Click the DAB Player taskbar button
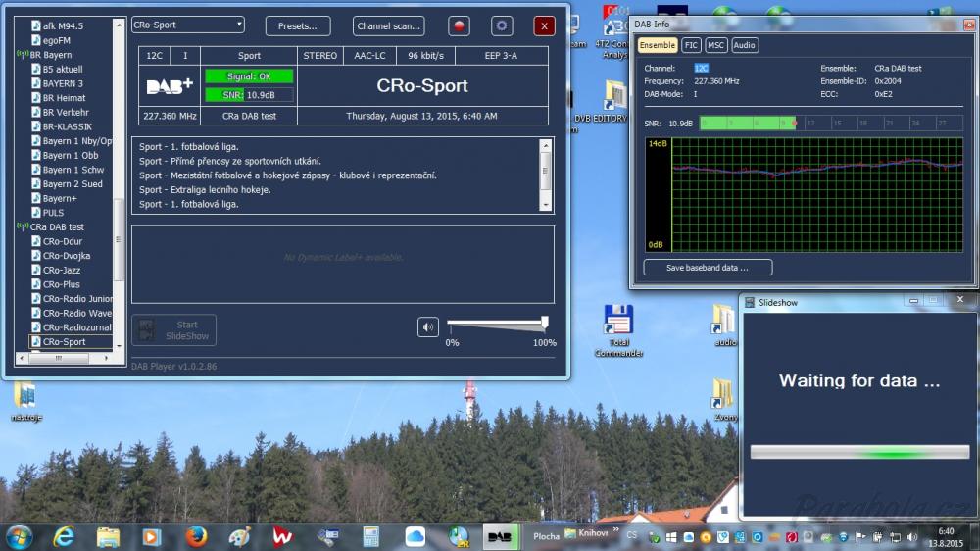980x551 pixels. 500,536
